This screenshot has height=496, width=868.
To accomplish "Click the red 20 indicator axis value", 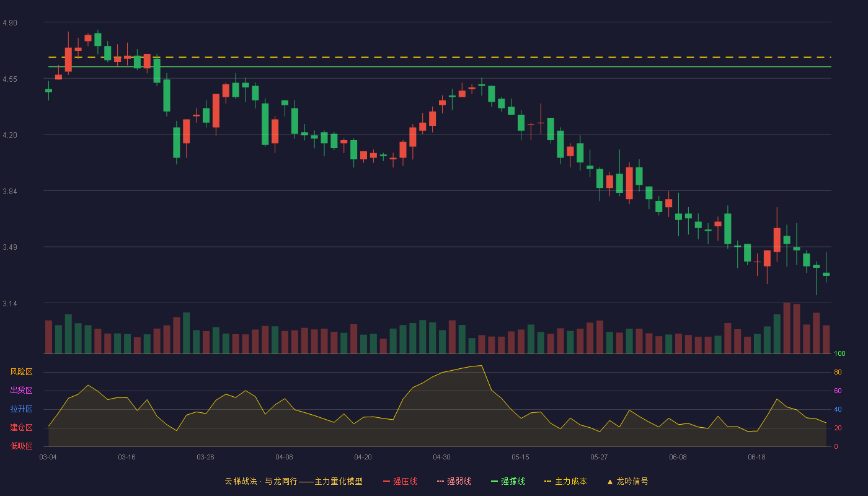I will click(x=838, y=428).
